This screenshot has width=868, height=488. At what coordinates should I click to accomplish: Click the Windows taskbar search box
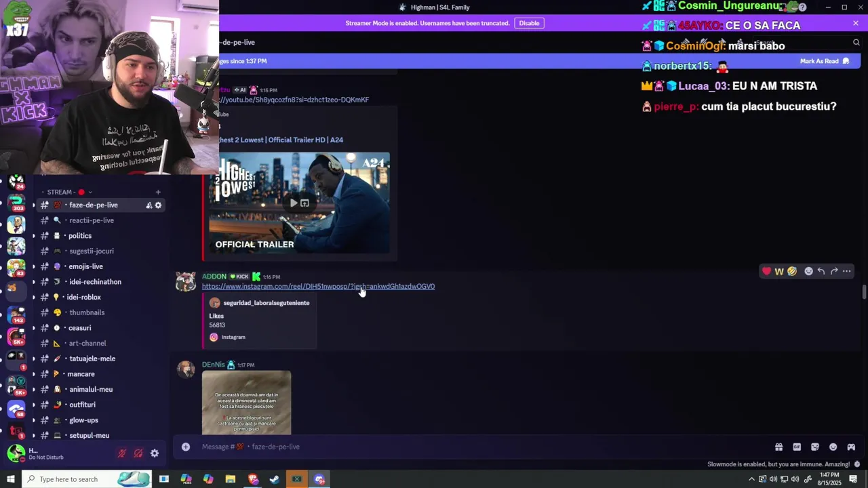[88, 479]
